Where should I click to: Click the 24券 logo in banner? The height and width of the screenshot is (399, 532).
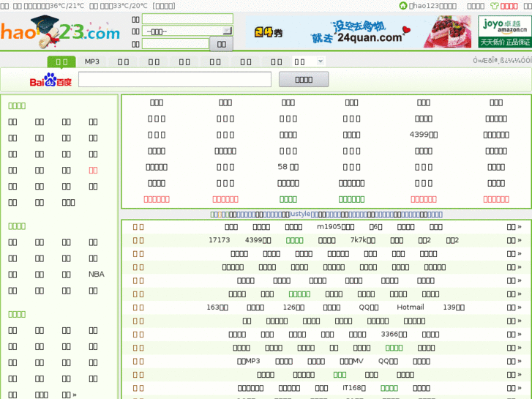click(269, 33)
